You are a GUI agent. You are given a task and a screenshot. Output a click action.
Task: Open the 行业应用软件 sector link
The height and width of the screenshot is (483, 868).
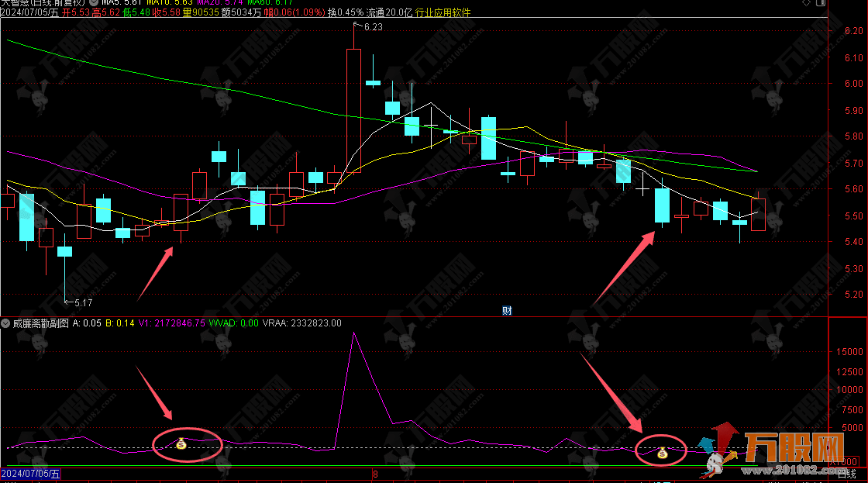pyautogui.click(x=443, y=12)
